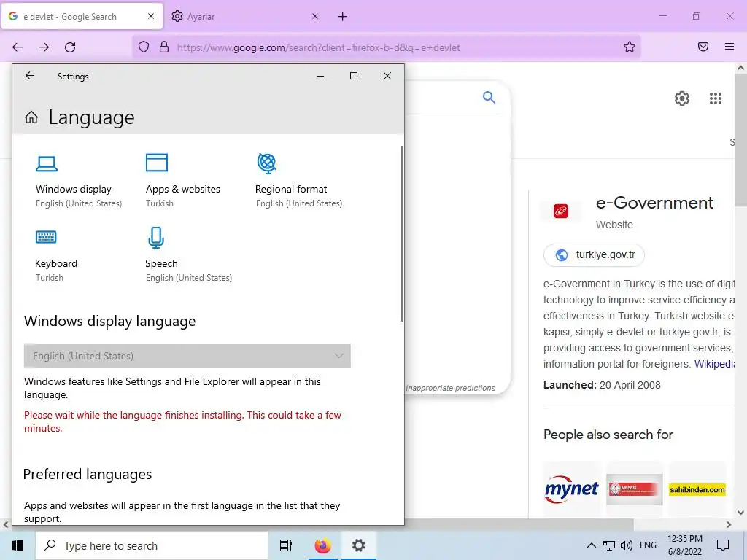The height and width of the screenshot is (560, 747).
Task: Open the Speech microphone tile
Action: [189, 255]
